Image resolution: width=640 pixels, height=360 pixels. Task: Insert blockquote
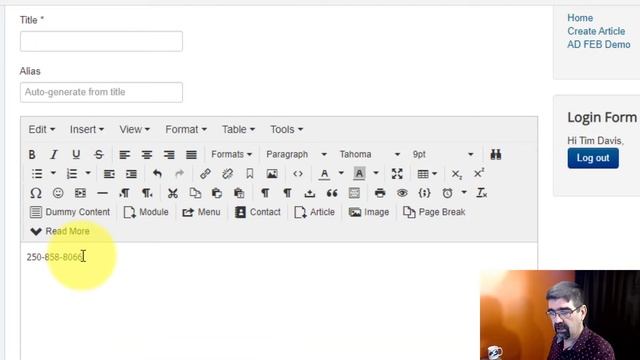tap(332, 193)
